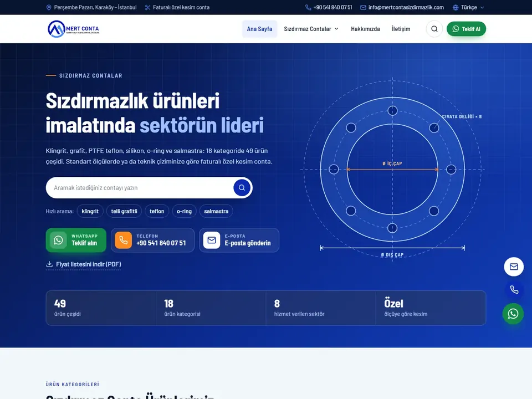This screenshot has width=532, height=399.
Task: Click the WhatsApp icon in Teklif alın card
Action: (58, 240)
